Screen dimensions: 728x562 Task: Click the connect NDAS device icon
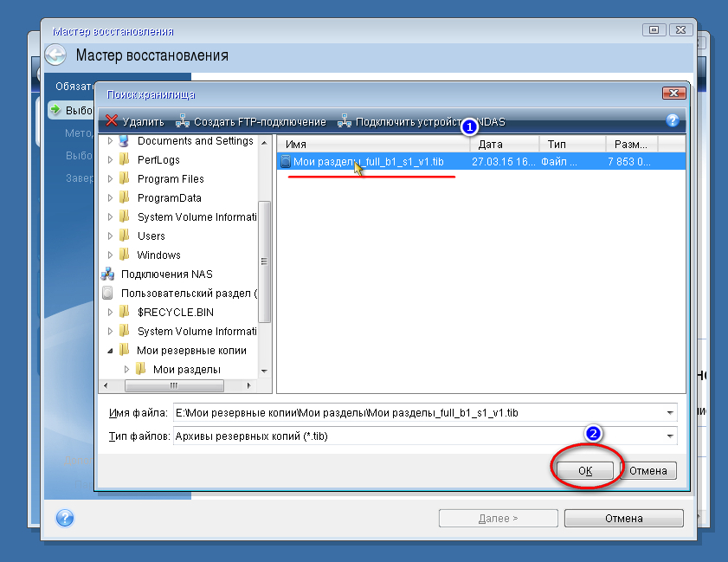point(345,121)
